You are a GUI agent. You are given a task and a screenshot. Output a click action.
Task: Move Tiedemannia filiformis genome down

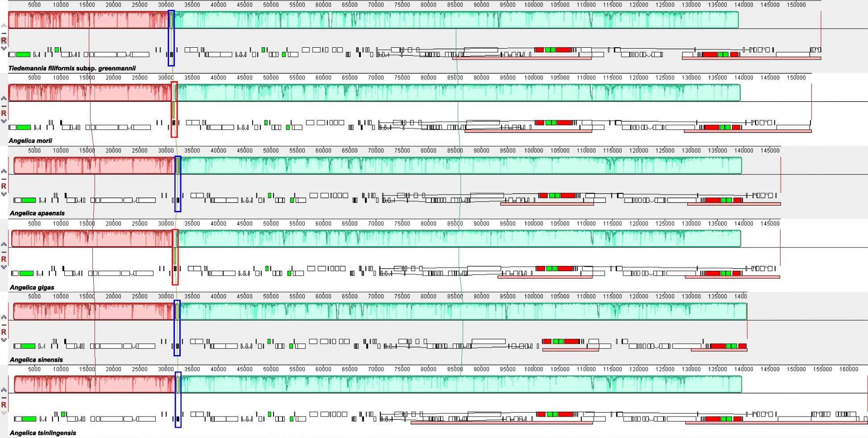(4, 48)
